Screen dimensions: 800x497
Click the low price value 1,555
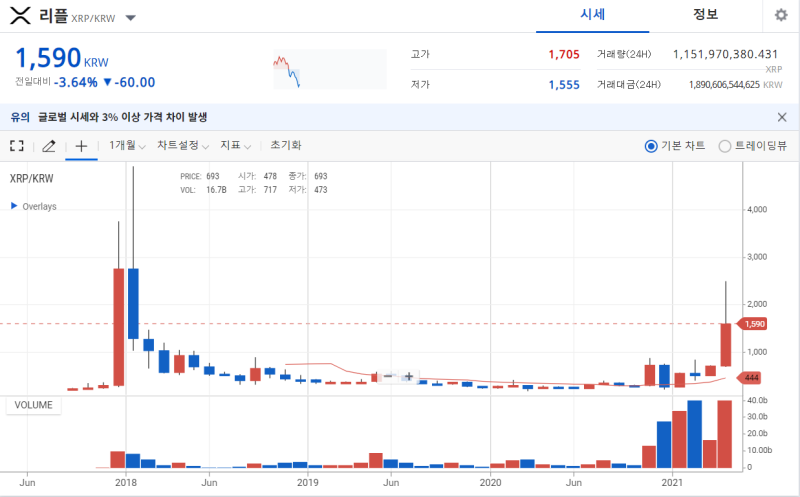(x=564, y=85)
